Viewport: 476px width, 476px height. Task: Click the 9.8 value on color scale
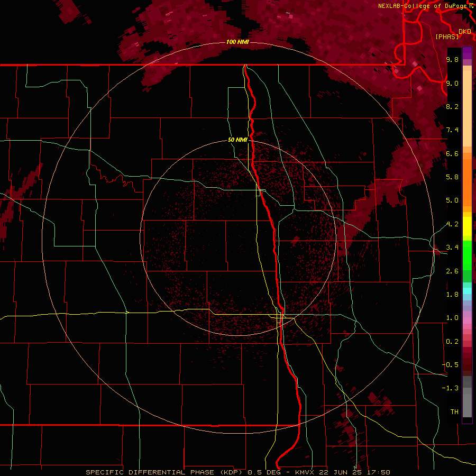click(x=452, y=59)
